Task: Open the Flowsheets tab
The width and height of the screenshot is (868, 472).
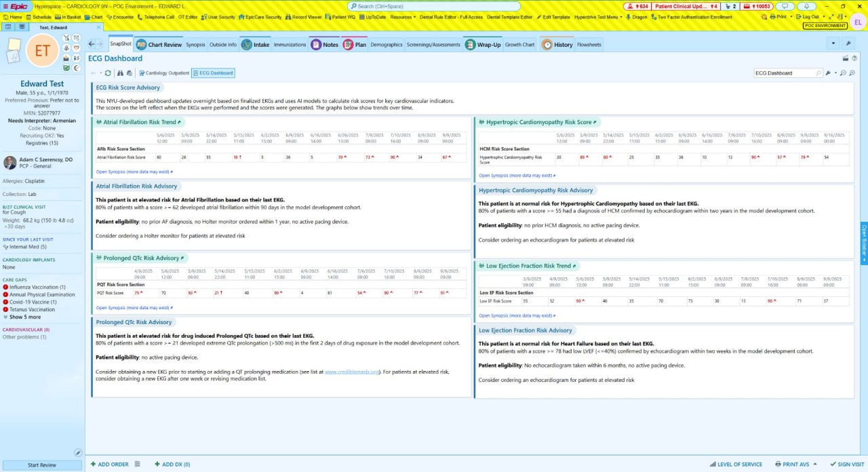Action: pos(589,45)
